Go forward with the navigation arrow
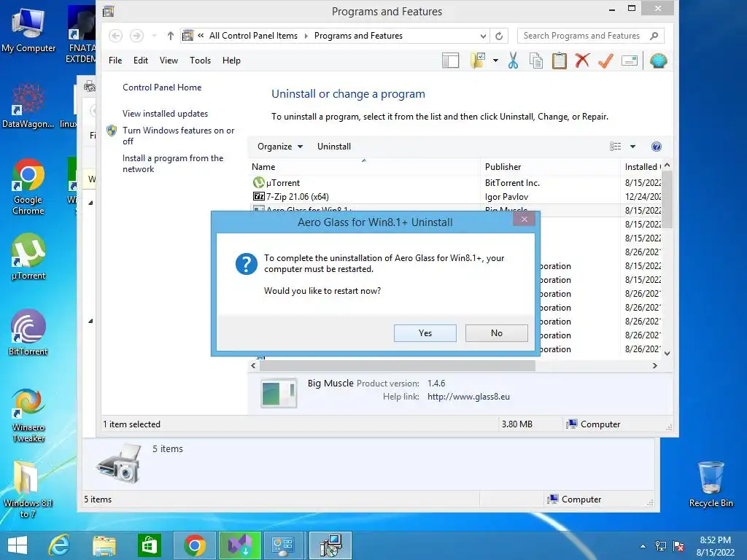The height and width of the screenshot is (560, 747). tap(136, 36)
